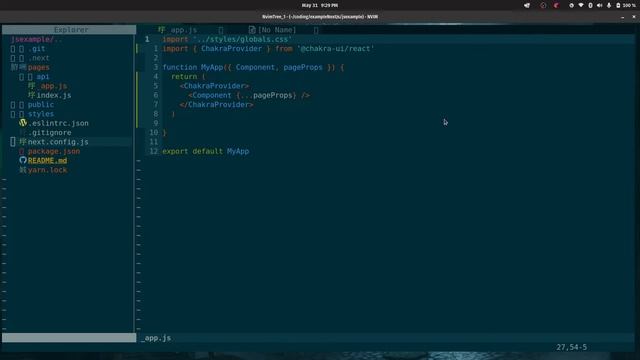Open next.config.js in the tree
This screenshot has height=360, width=640.
point(58,142)
